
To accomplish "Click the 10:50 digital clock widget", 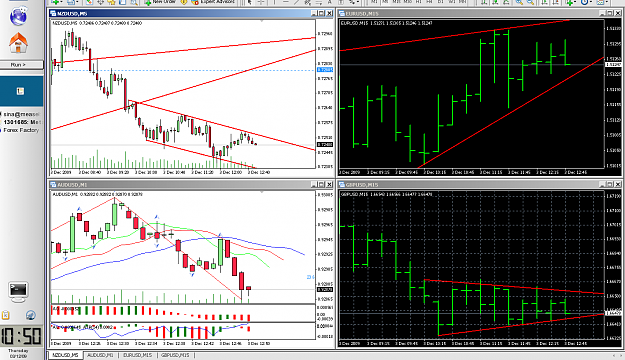I will click(21, 336).
